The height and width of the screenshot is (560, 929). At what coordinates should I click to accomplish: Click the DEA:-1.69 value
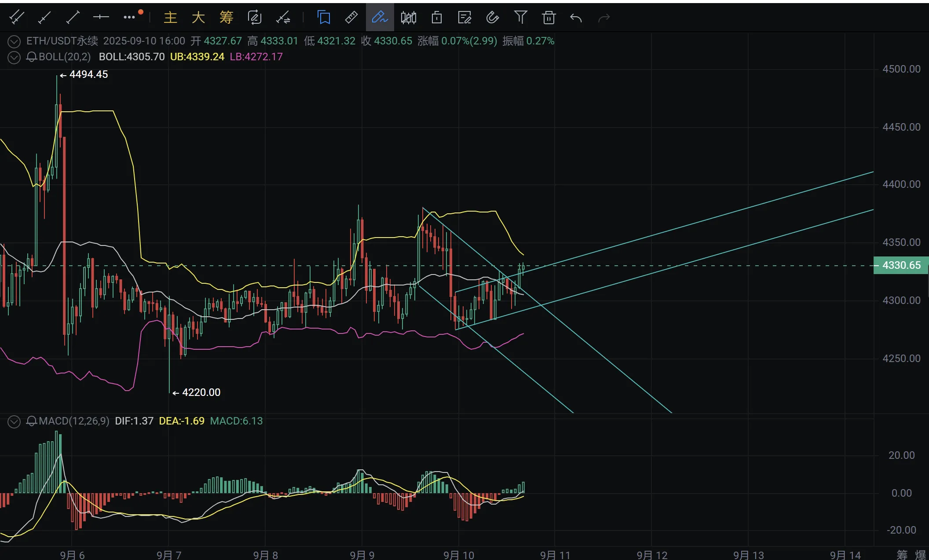click(x=182, y=421)
